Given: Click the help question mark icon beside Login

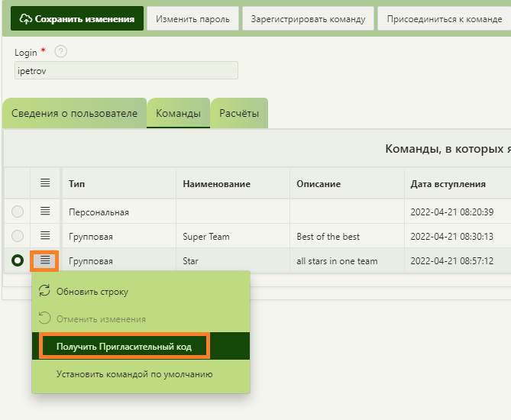Looking at the screenshot, I should click(x=61, y=51).
